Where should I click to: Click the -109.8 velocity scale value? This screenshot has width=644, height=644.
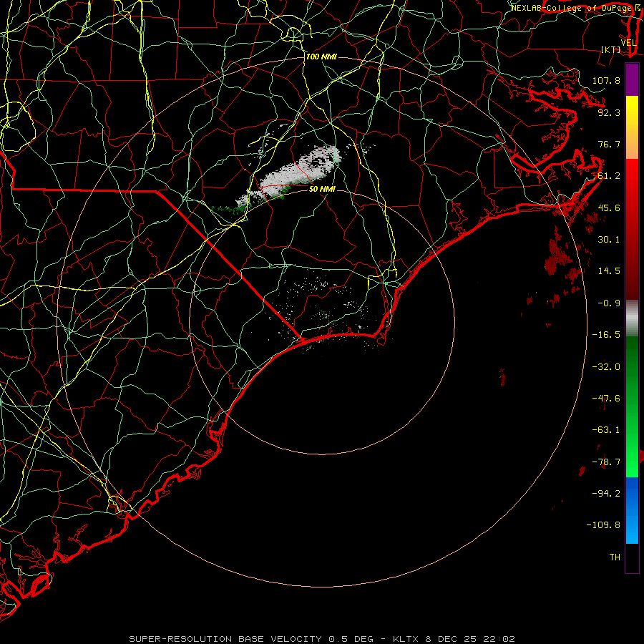(x=603, y=525)
